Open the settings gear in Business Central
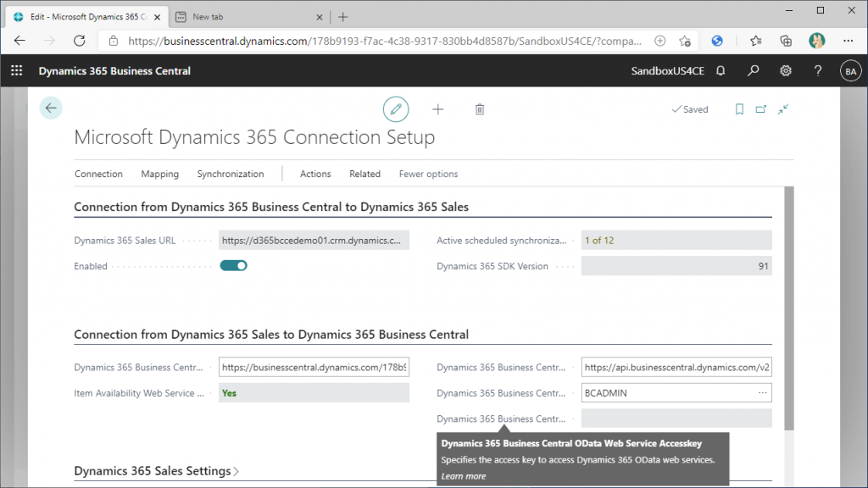The height and width of the screenshot is (488, 868). click(786, 71)
